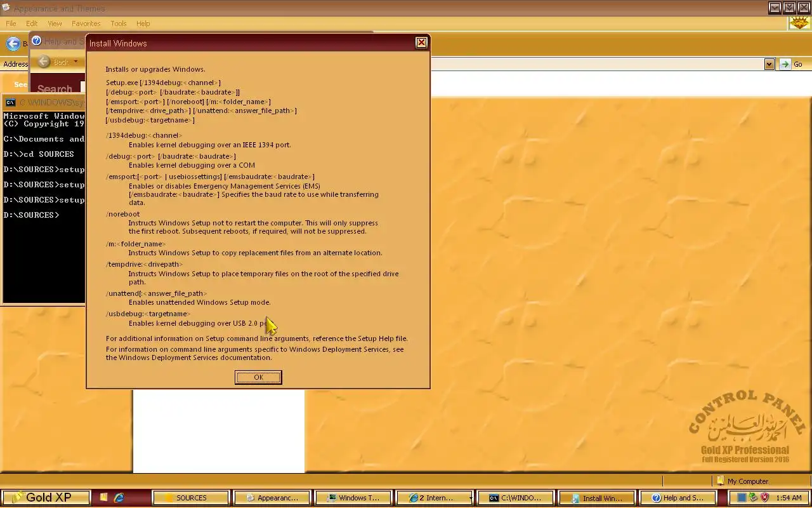Open the Favorites menu
Image resolution: width=812 pixels, height=508 pixels.
pyautogui.click(x=86, y=23)
